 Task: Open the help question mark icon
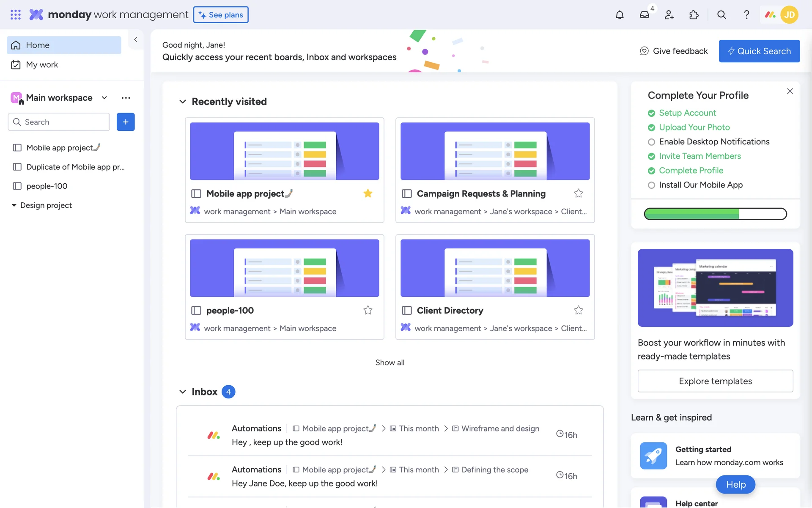coord(746,15)
